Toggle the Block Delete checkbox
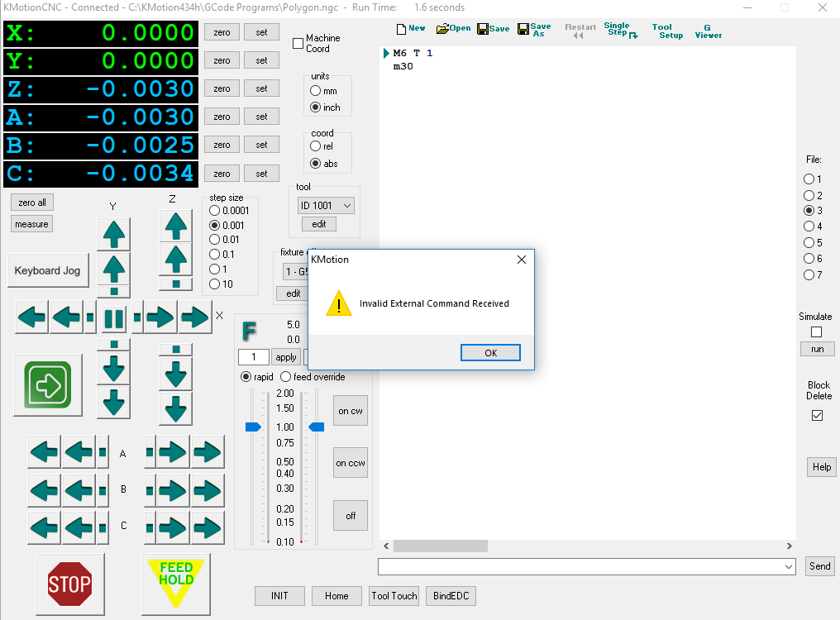Image resolution: width=840 pixels, height=620 pixels. (817, 416)
